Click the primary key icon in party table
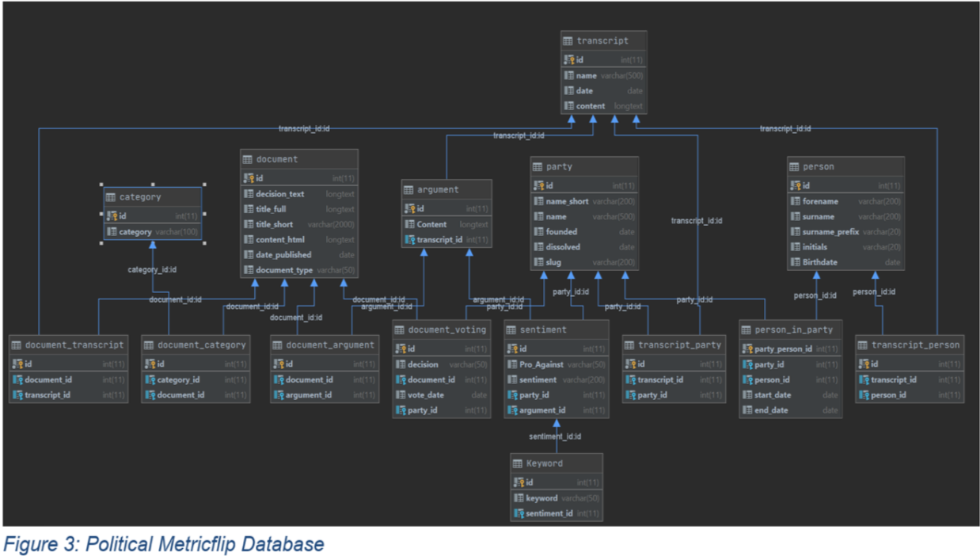This screenshot has height=560, width=980. coord(539,186)
